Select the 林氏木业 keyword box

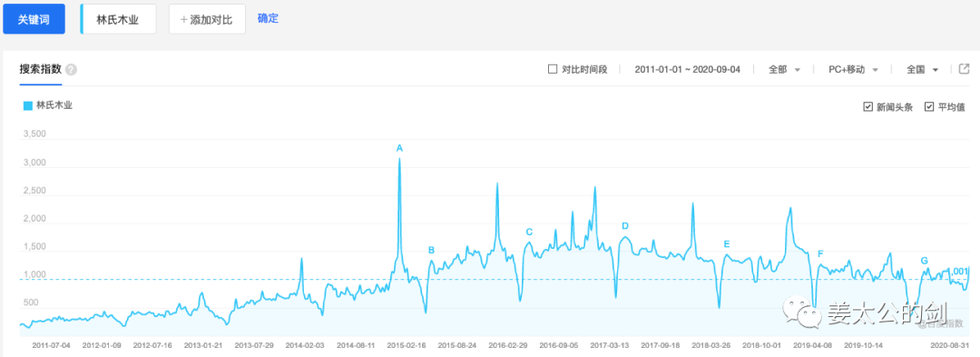pyautogui.click(x=118, y=19)
